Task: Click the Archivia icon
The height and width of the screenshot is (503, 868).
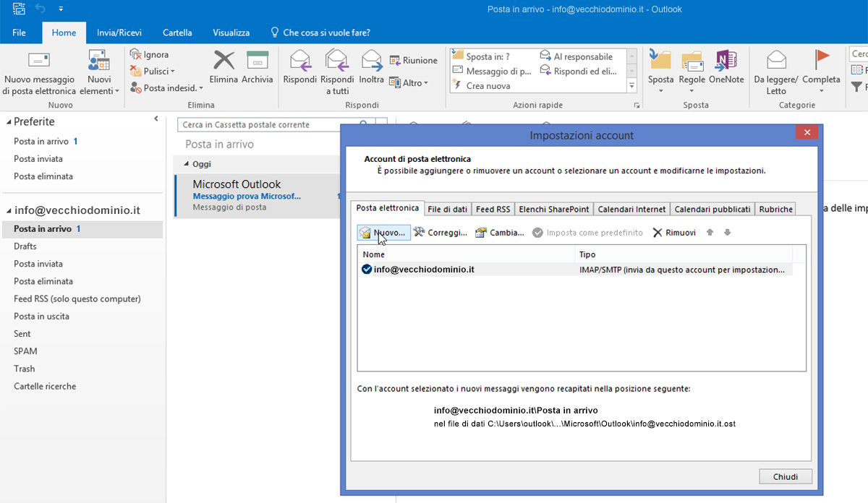Action: pos(258,60)
